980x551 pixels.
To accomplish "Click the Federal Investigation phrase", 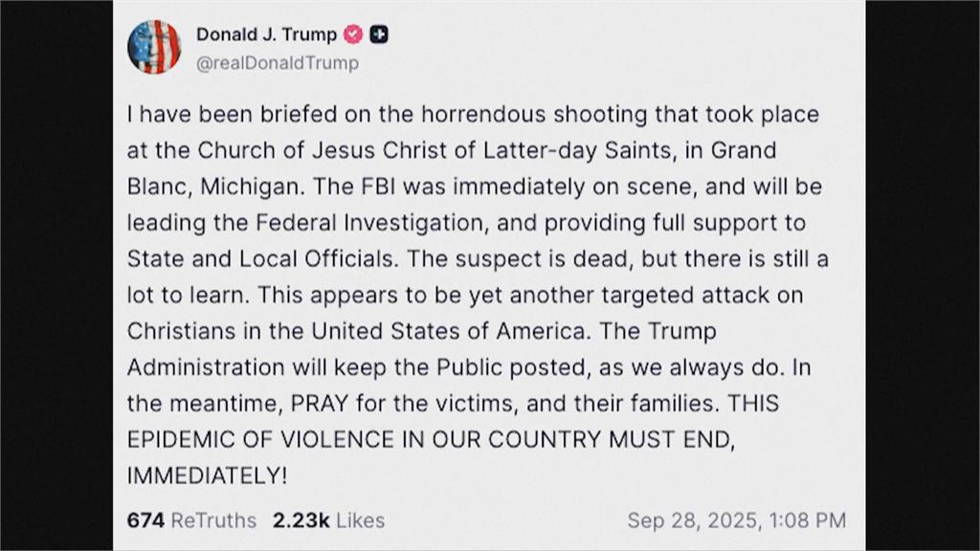I will 369,223.
